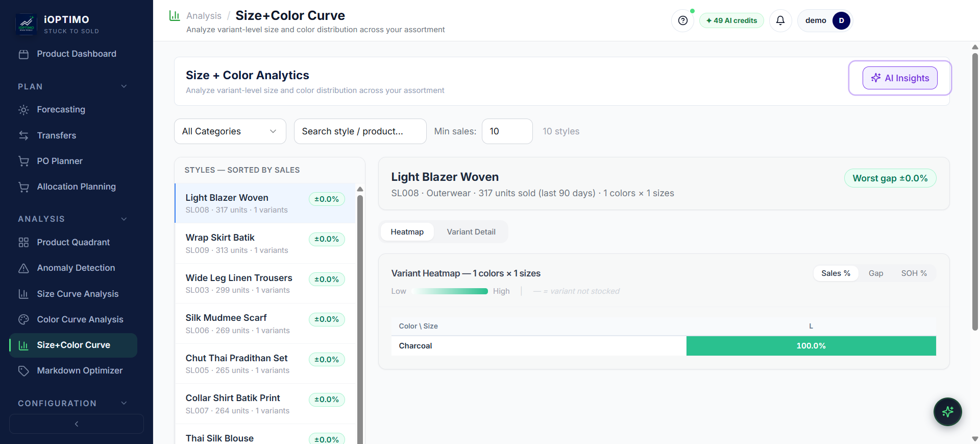Click the Anomaly Detection warning icon
This screenshot has width=980, height=444.
pos(23,268)
